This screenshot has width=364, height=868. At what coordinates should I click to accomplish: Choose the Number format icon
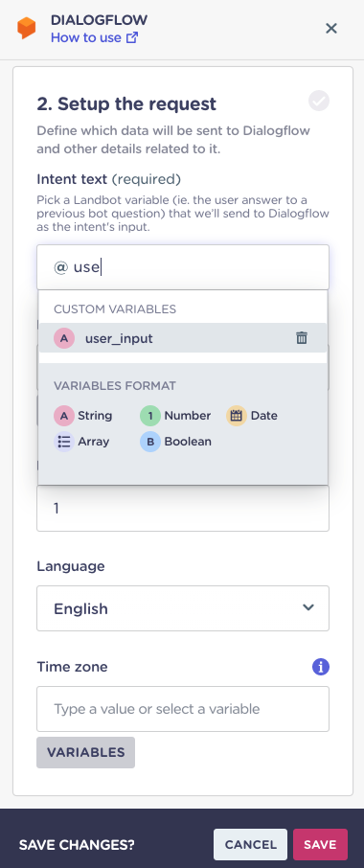tap(150, 416)
